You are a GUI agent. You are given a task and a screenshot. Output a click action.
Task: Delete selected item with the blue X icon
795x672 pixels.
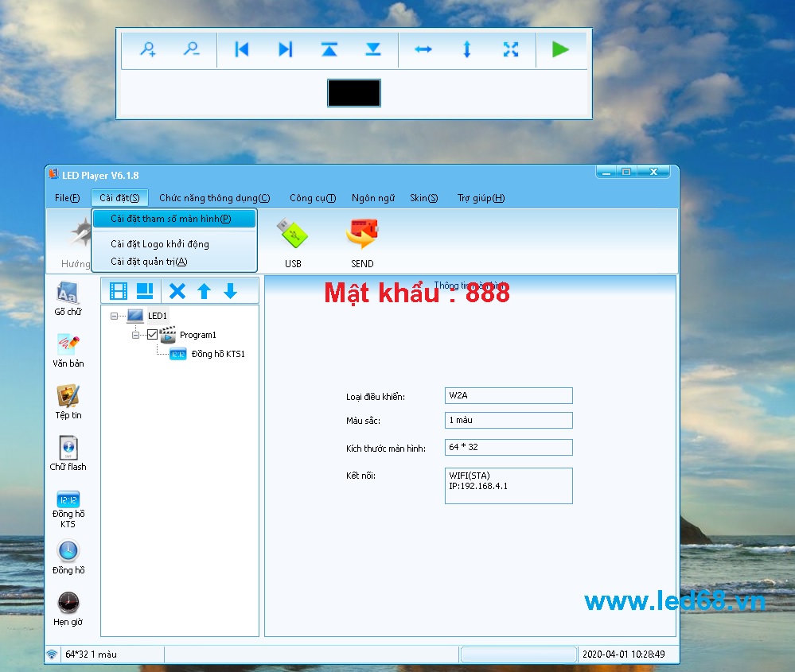pyautogui.click(x=179, y=290)
